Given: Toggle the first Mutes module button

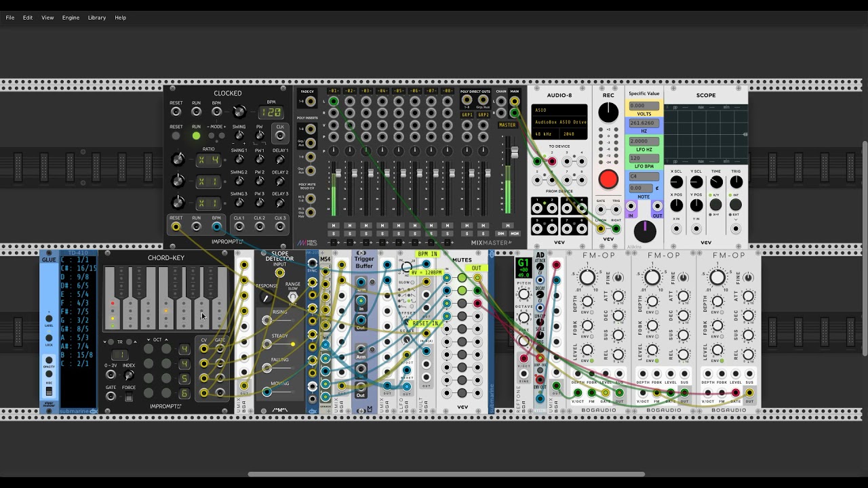Looking at the screenshot, I should 462,278.
